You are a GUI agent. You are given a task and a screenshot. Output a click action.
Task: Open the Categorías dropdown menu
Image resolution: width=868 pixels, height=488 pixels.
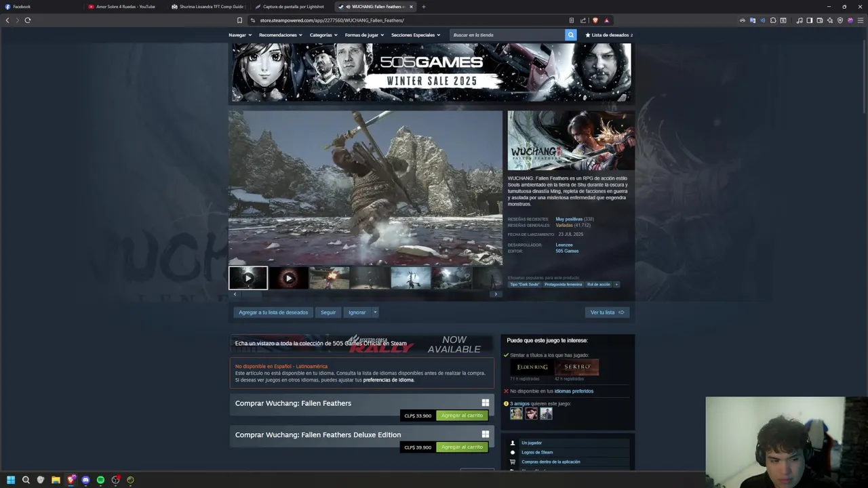(x=323, y=35)
